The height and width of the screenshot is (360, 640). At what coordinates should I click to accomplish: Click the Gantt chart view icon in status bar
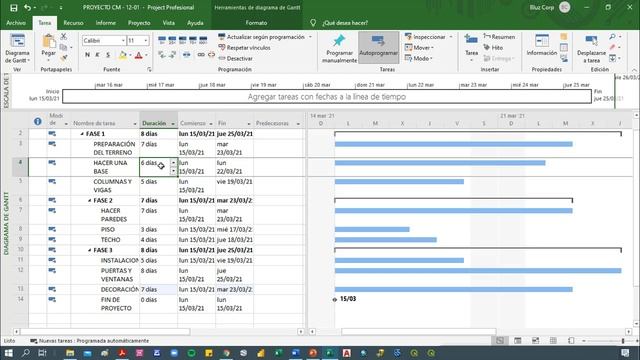click(500, 341)
